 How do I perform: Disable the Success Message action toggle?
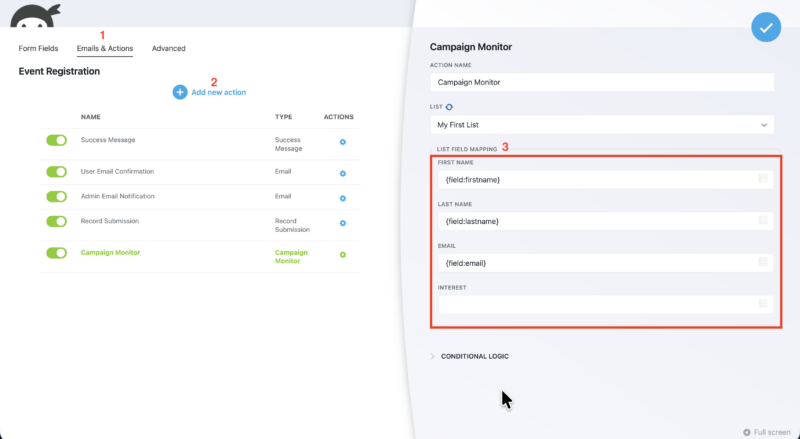tap(57, 140)
